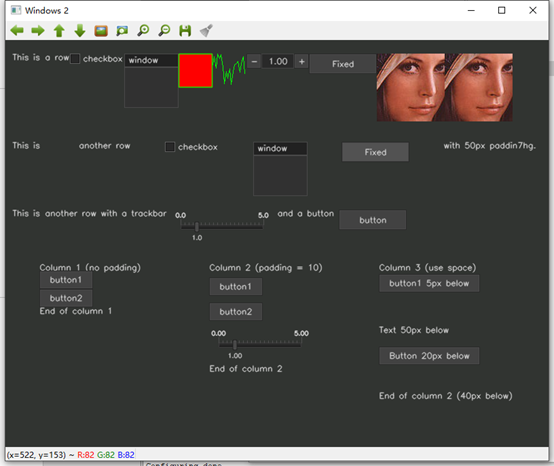Pan right with the green right arrow
554x466 pixels.
pyautogui.click(x=38, y=31)
